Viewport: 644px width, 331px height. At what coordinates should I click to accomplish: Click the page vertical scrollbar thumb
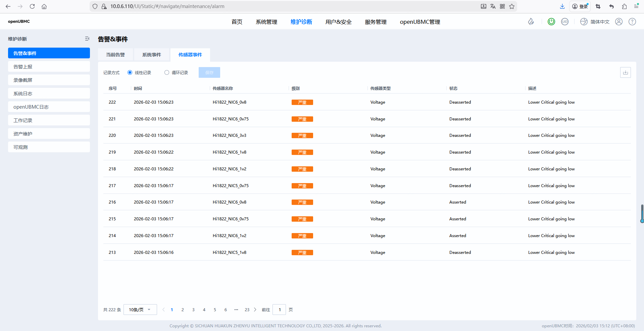click(642, 213)
